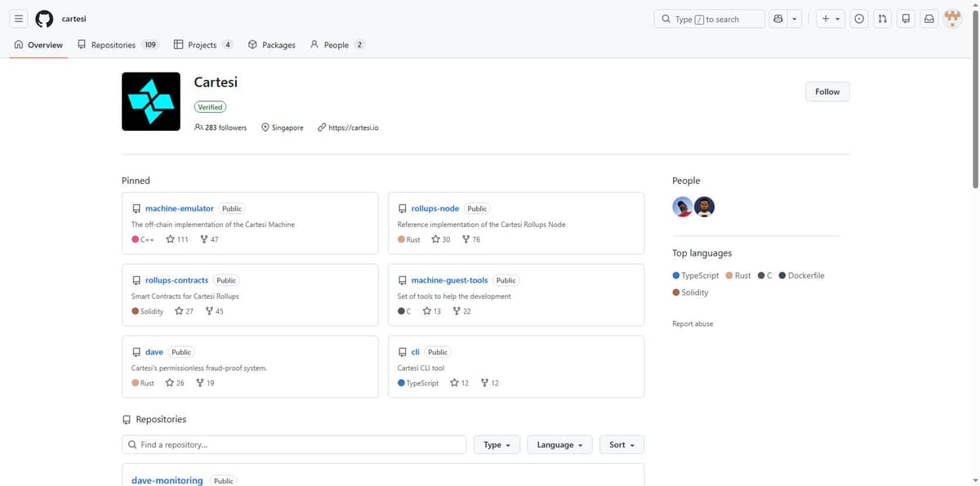Open the repositories icon in the header
The image size is (980, 486).
pyautogui.click(x=906, y=19)
